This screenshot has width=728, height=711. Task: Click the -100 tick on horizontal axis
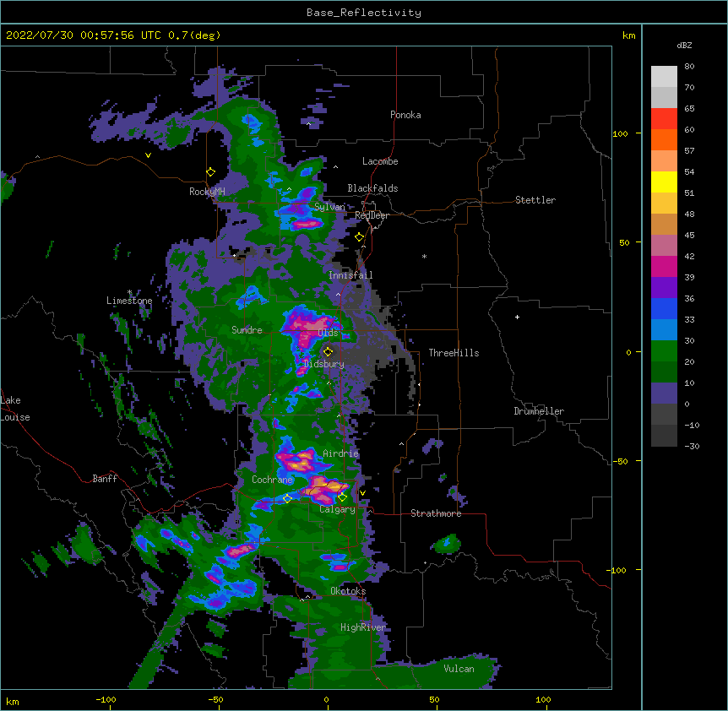(106, 699)
